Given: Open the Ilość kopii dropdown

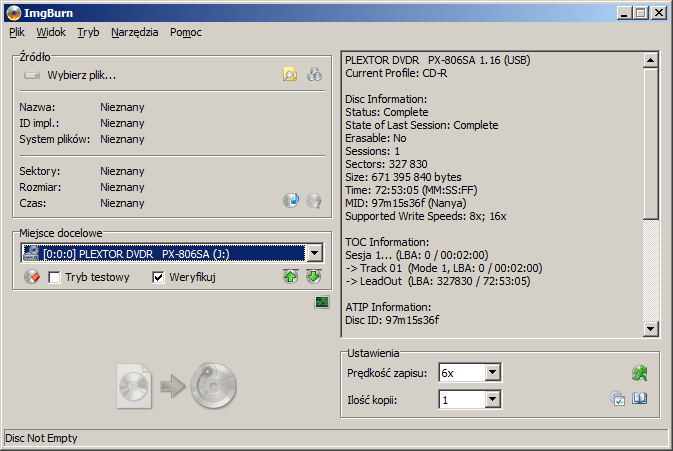Looking at the screenshot, I should (x=493, y=400).
